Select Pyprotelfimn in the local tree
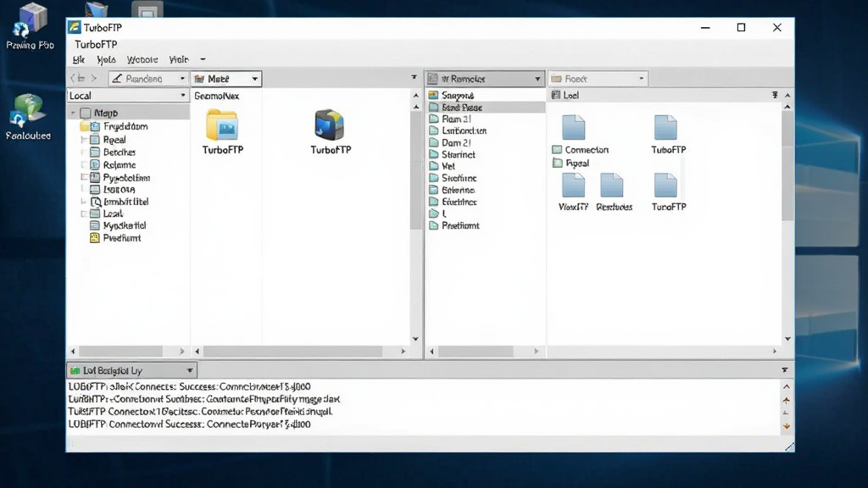Screen dimensions: 868x488 (126, 178)
